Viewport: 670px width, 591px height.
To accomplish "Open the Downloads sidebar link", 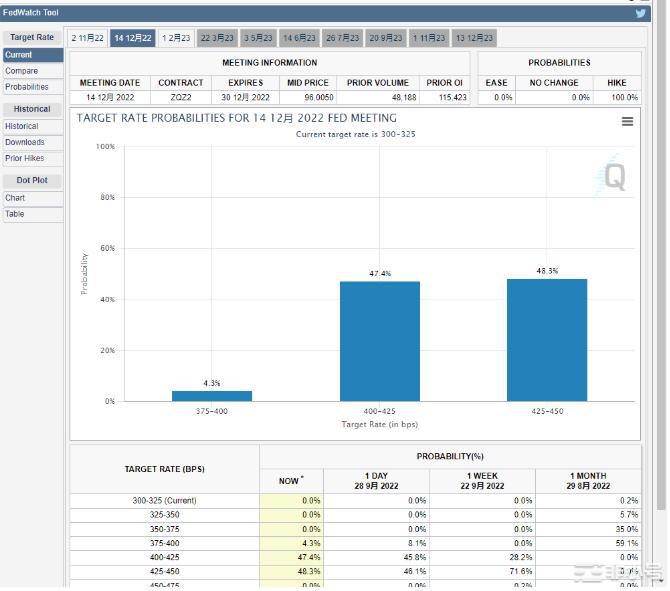I will click(24, 142).
